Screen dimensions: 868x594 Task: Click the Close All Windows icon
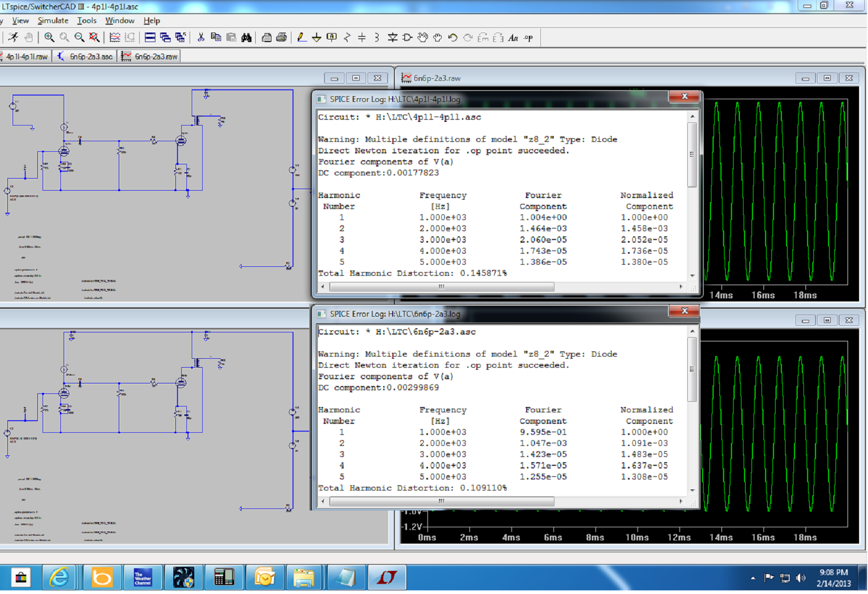(180, 37)
